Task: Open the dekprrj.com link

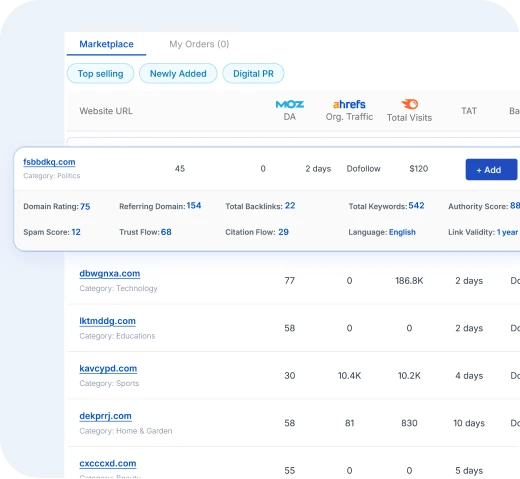Action: 105,416
